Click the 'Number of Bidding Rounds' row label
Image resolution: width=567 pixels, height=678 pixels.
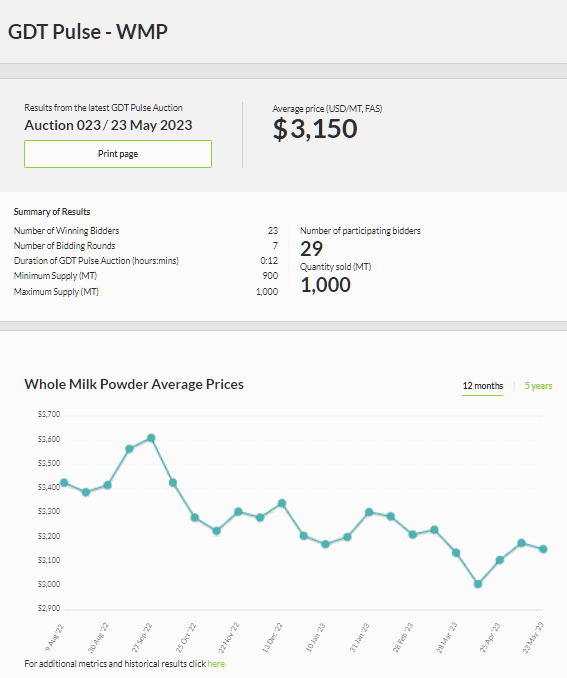point(64,246)
